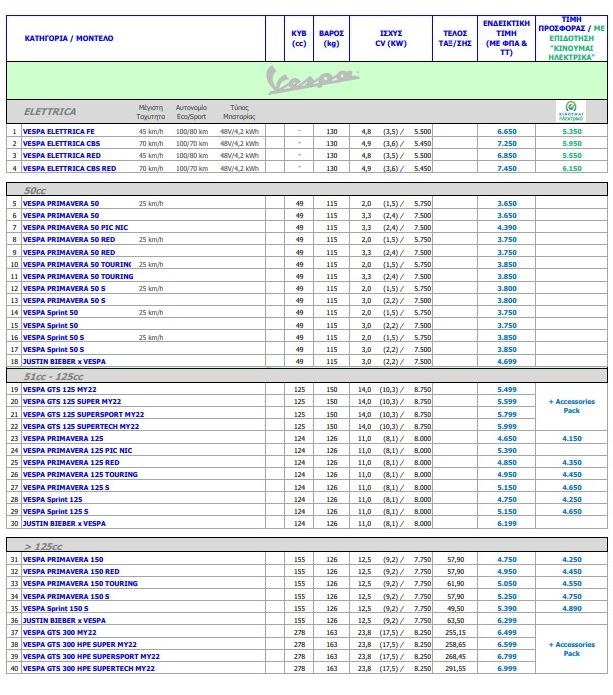Click VESPA GTS 125 SUPERTECH MY22 model
Viewport: 613px width, 695px height.
(x=81, y=426)
